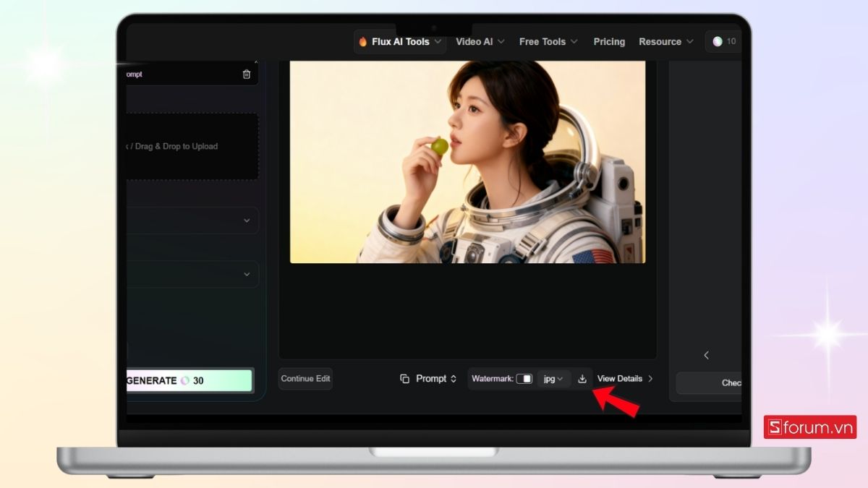Click the credits orb icon
This screenshot has width=868, height=488.
tap(718, 42)
